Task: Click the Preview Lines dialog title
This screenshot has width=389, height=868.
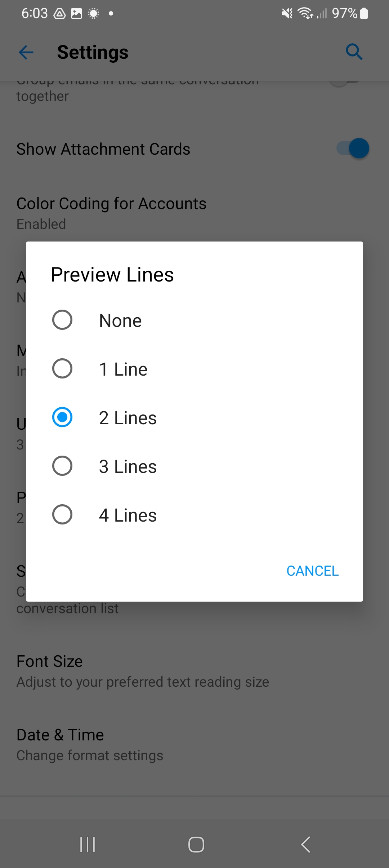Action: click(111, 274)
